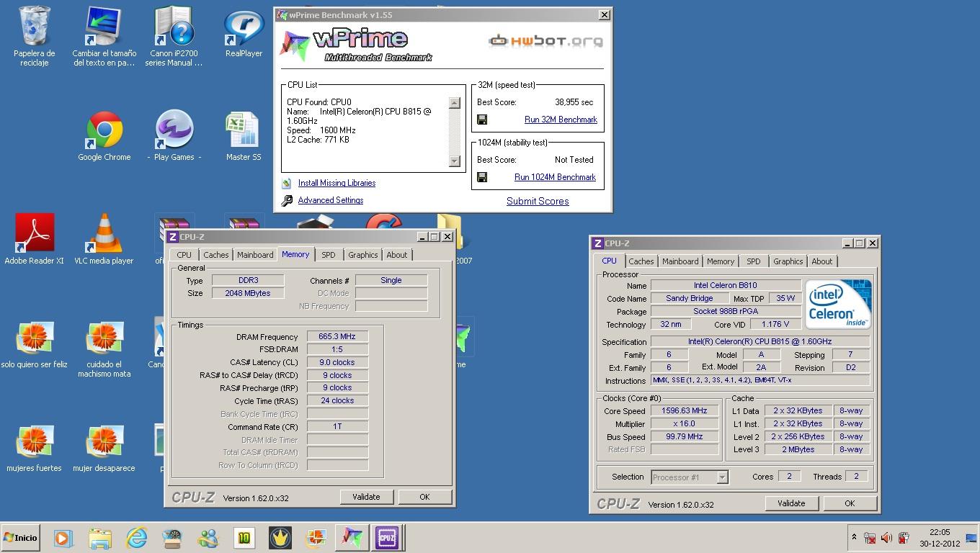
Task: Click the volume speaker tray icon
Action: pyautogui.click(x=886, y=538)
